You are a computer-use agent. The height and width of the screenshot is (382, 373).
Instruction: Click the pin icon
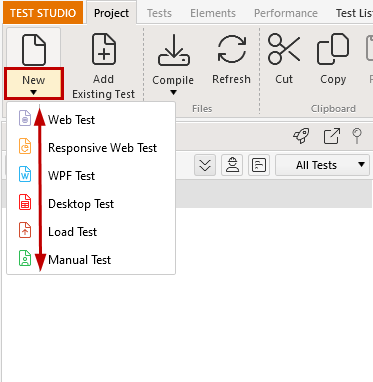[357, 136]
